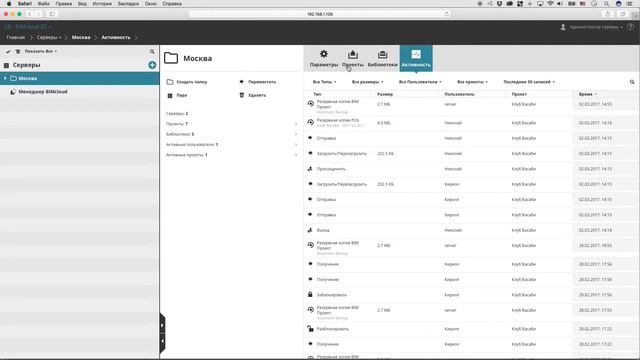Open the Закладки menu in the menu bar
This screenshot has width=640, height=360.
(128, 4)
